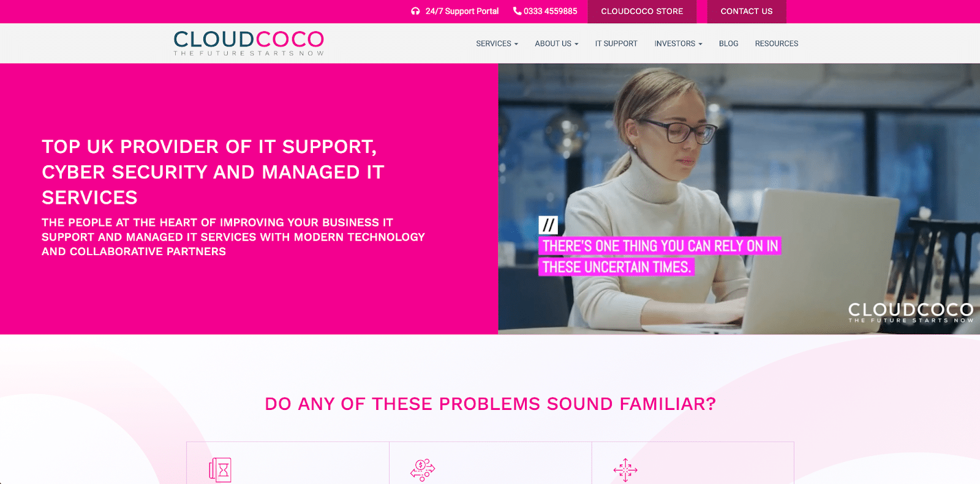Click the book and hourglass icon

[220, 470]
